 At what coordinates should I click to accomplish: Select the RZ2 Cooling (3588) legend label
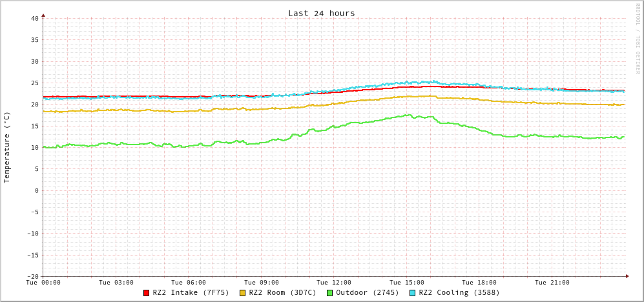(459, 293)
